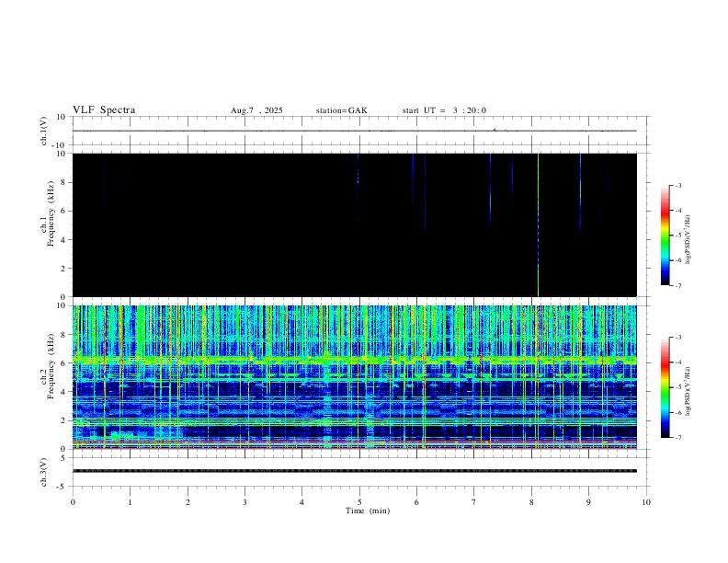Image resolution: width=728 pixels, height=563 pixels.
Task: Select the lower colorbar log(PSD) label
Action: [x=688, y=391]
